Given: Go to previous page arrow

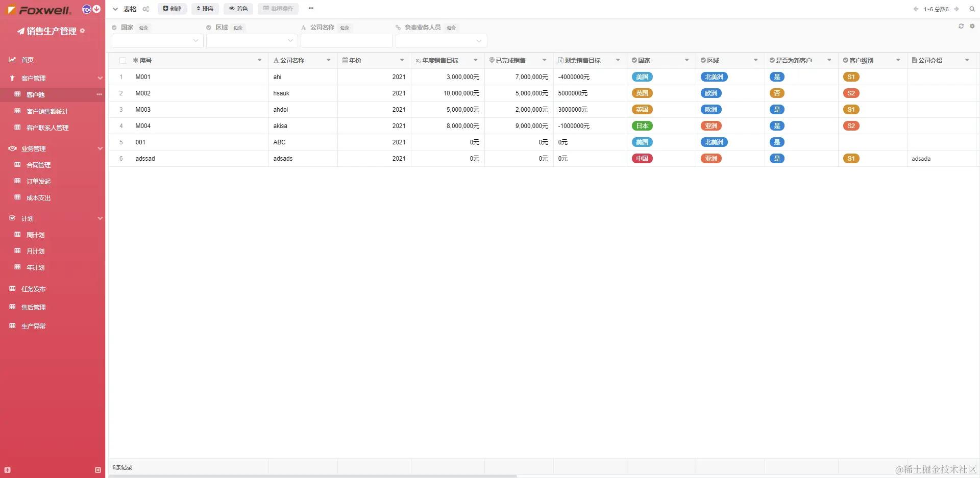Looking at the screenshot, I should pyautogui.click(x=916, y=9).
